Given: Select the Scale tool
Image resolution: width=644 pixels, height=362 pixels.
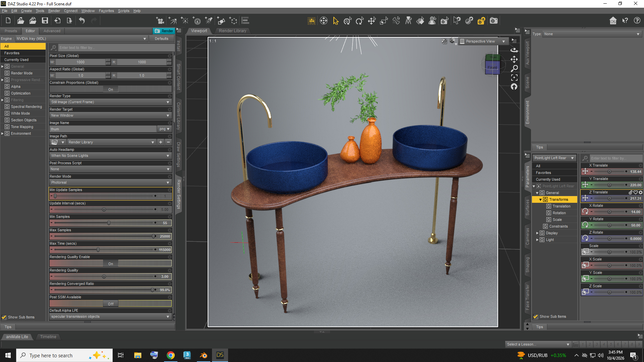Looking at the screenshot, I should (384, 21).
